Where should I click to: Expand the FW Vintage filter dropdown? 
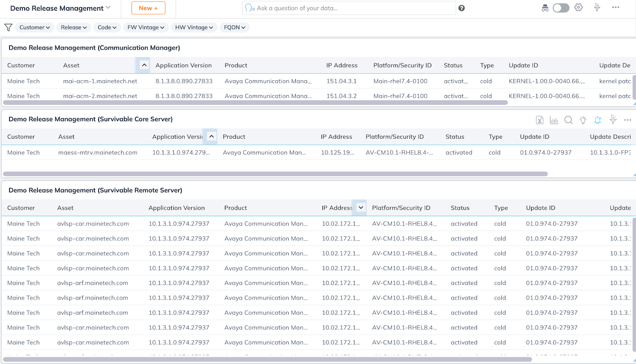145,27
